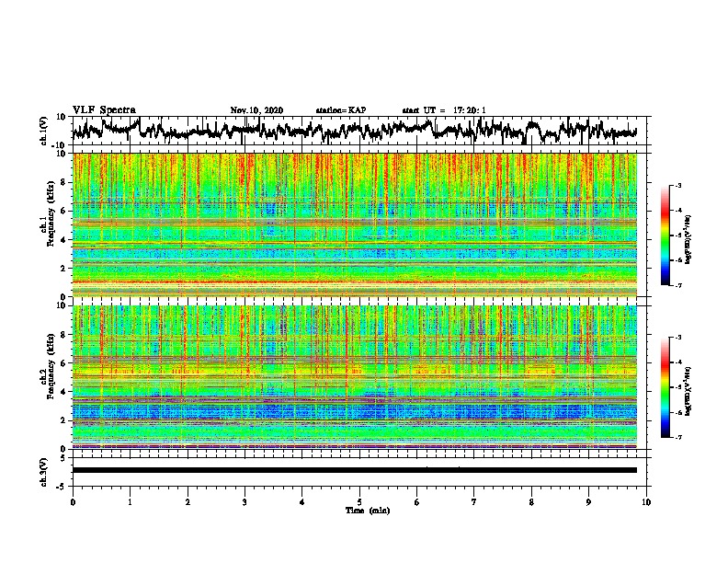Click time axis tick label '5'
728x563 pixels.
coord(359,502)
